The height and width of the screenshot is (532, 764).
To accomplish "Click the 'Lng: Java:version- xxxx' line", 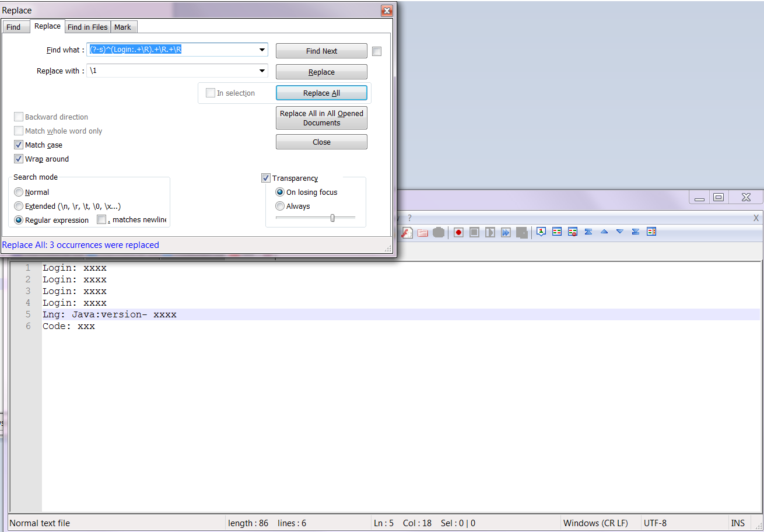I will pyautogui.click(x=109, y=314).
